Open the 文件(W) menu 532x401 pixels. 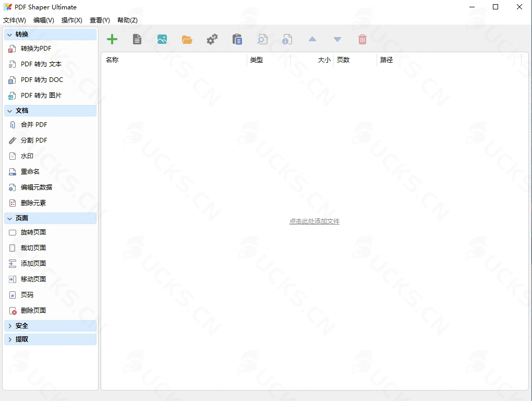pyautogui.click(x=14, y=20)
